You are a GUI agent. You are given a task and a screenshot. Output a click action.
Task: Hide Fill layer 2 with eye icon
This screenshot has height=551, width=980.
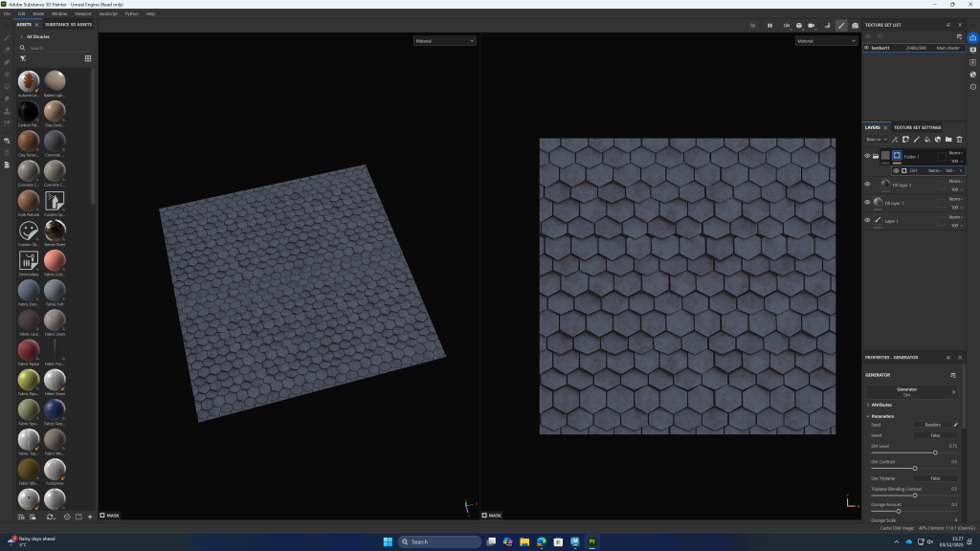867,185
